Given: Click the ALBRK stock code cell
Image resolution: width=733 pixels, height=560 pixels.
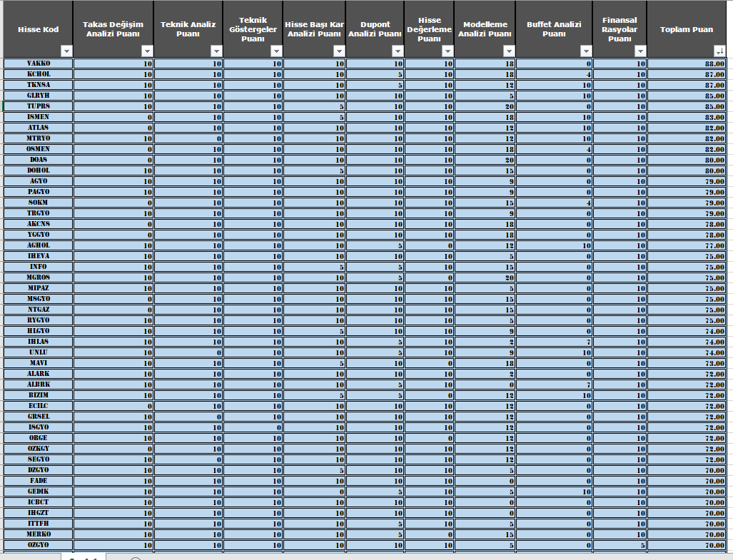Looking at the screenshot, I should coord(39,385).
